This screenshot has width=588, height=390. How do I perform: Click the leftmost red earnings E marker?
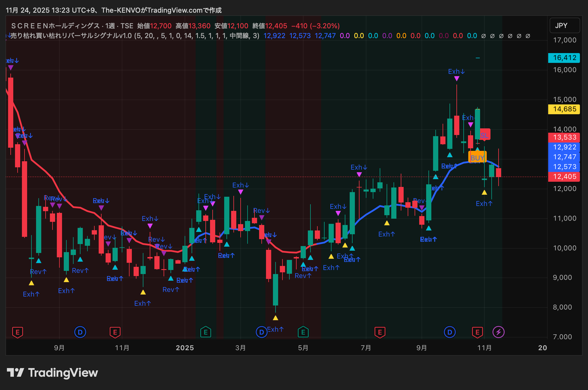(18, 332)
